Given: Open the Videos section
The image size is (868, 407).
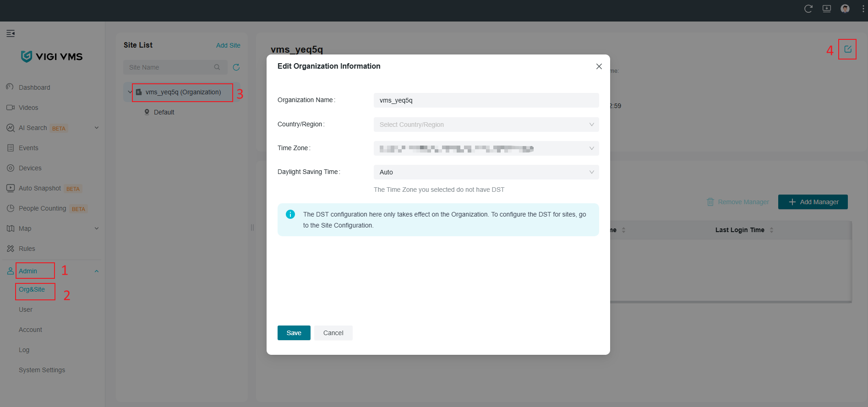Looking at the screenshot, I should [x=28, y=108].
